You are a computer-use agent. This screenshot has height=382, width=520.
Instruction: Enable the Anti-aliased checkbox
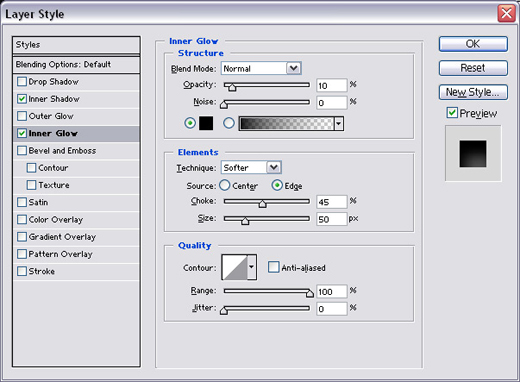coord(273,267)
